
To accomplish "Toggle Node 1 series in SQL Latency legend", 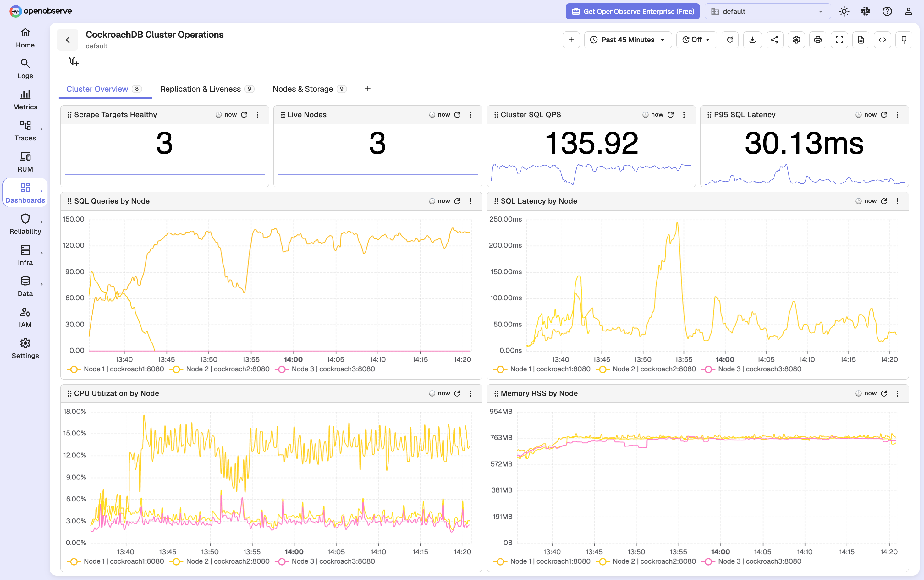I will pos(542,369).
